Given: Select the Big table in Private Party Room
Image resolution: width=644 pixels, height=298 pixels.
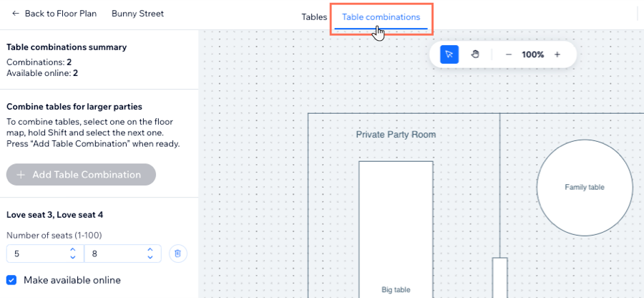Looking at the screenshot, I should pyautogui.click(x=396, y=229).
